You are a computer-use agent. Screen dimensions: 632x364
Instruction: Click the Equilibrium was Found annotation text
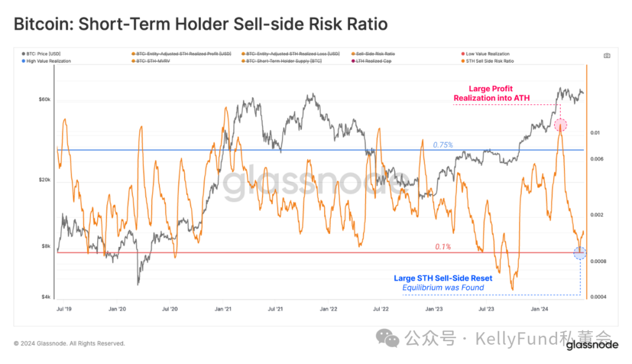[x=443, y=287]
